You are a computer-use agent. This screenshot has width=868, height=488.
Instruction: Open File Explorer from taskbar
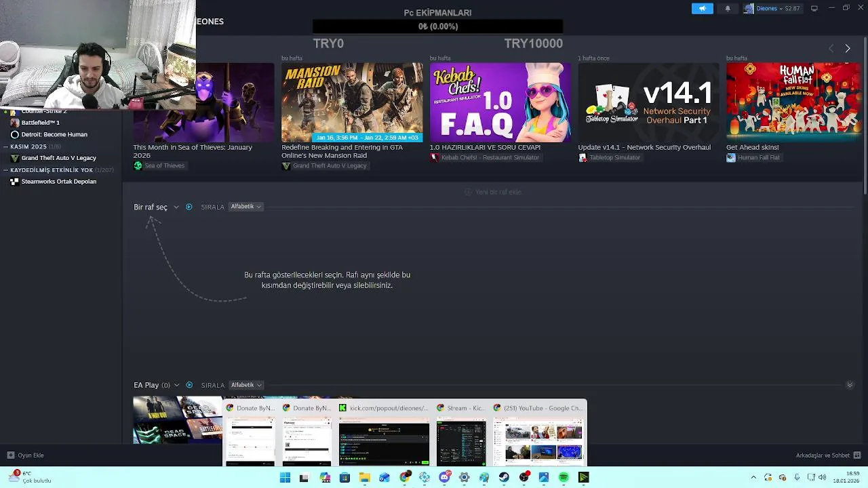364,478
